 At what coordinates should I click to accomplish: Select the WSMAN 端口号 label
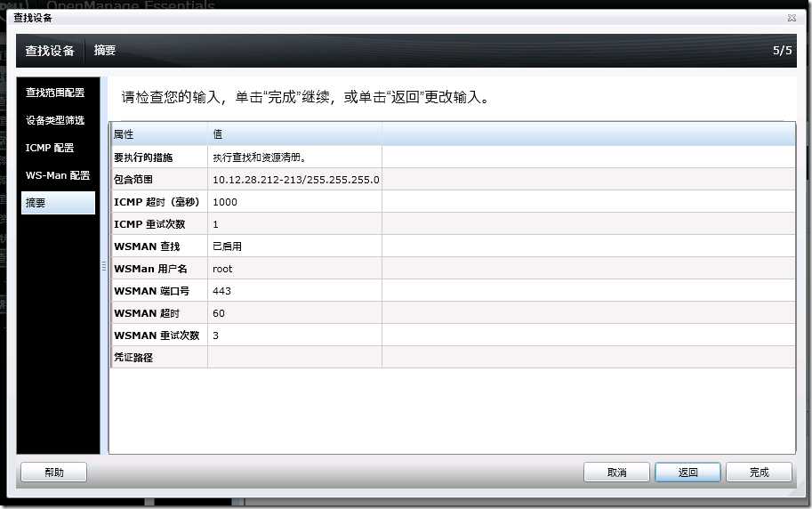(x=152, y=291)
